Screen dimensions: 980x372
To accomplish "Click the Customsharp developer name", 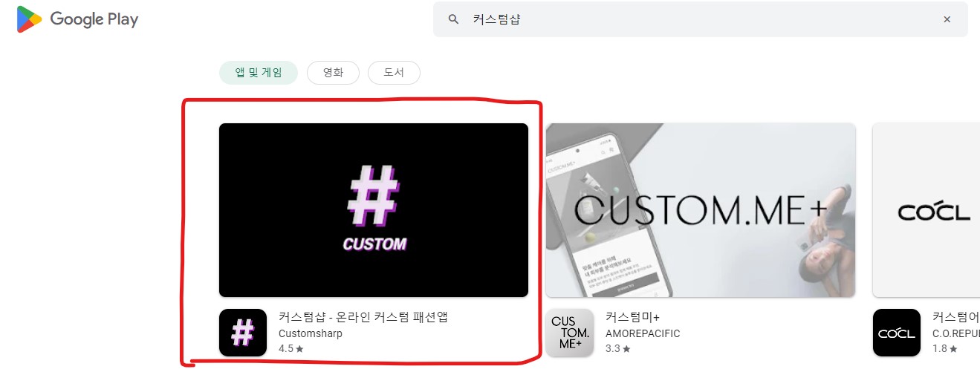I will pyautogui.click(x=311, y=333).
